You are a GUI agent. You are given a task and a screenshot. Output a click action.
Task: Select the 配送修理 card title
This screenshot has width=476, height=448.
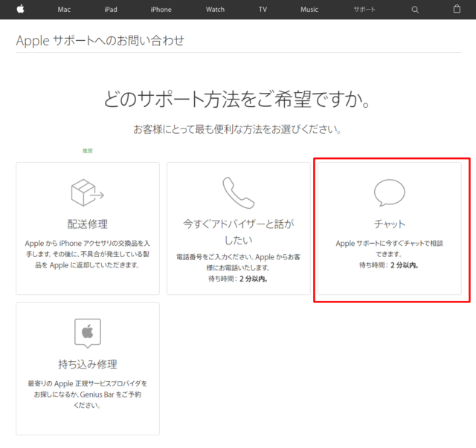pos(88,224)
